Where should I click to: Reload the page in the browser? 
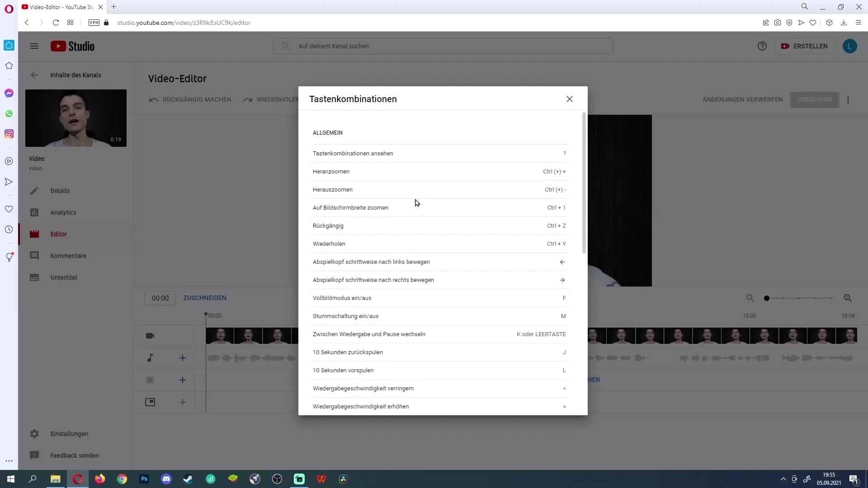56,23
